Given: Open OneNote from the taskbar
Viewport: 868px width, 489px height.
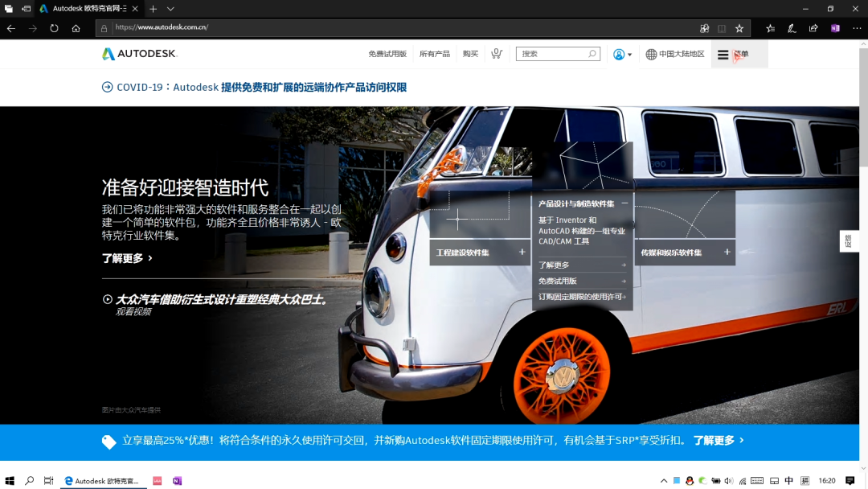Looking at the screenshot, I should (x=177, y=481).
